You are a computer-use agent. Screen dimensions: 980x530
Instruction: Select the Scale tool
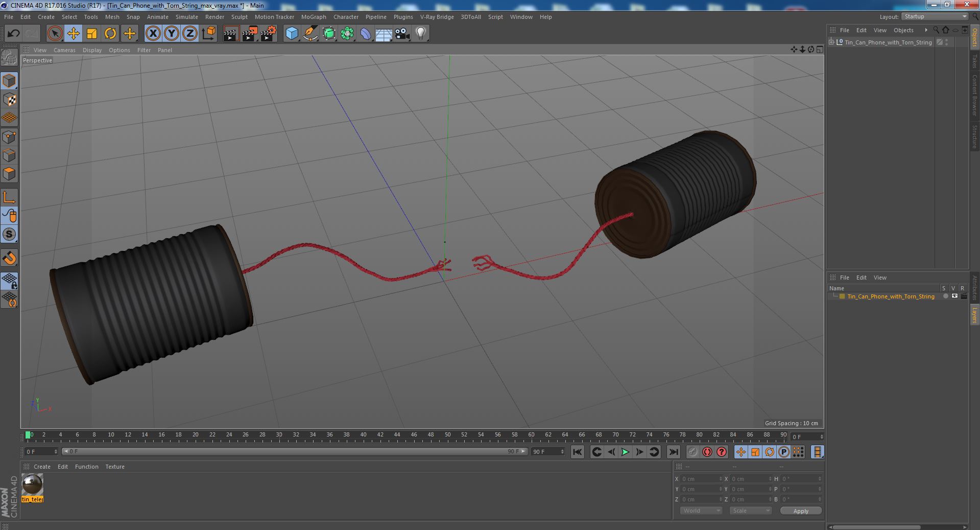click(92, 34)
